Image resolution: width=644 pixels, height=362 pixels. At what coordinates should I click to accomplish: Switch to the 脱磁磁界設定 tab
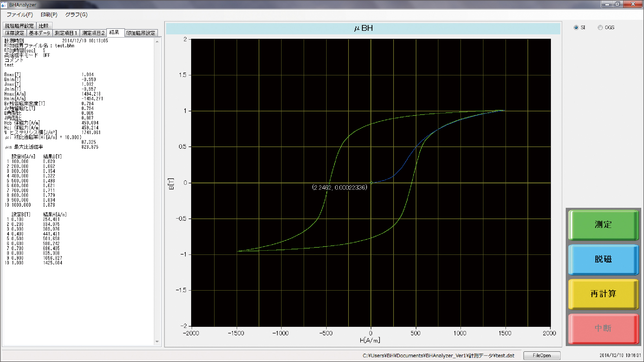[x=19, y=26]
